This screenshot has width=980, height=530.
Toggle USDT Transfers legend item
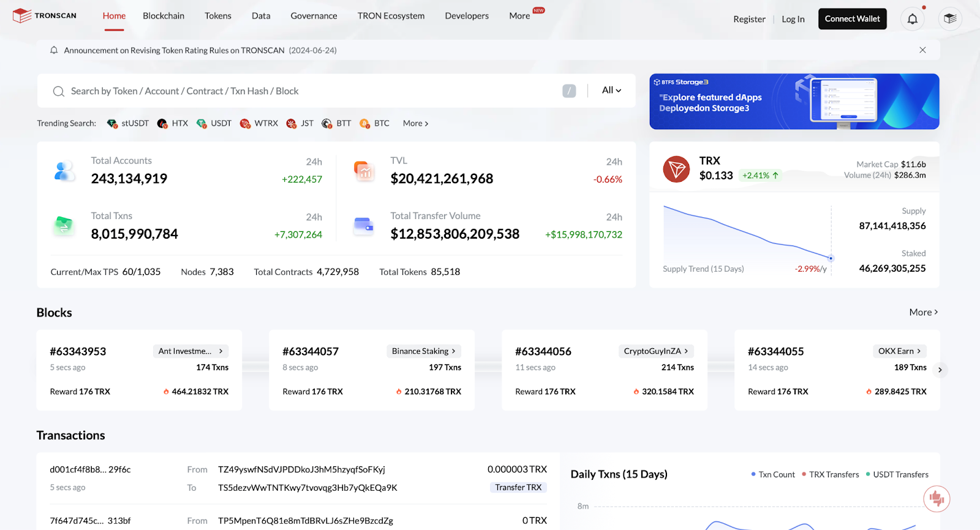[897, 474]
